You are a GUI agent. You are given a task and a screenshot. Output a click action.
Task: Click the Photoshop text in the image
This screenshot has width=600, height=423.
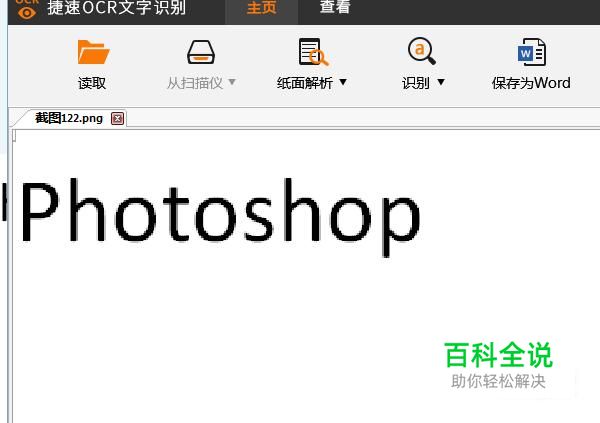(221, 217)
